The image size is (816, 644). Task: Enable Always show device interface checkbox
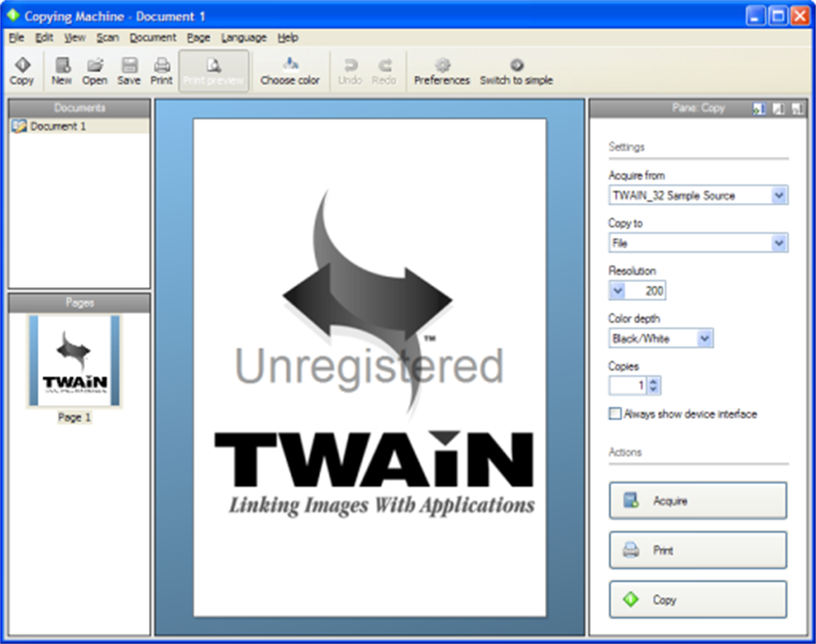coord(615,413)
